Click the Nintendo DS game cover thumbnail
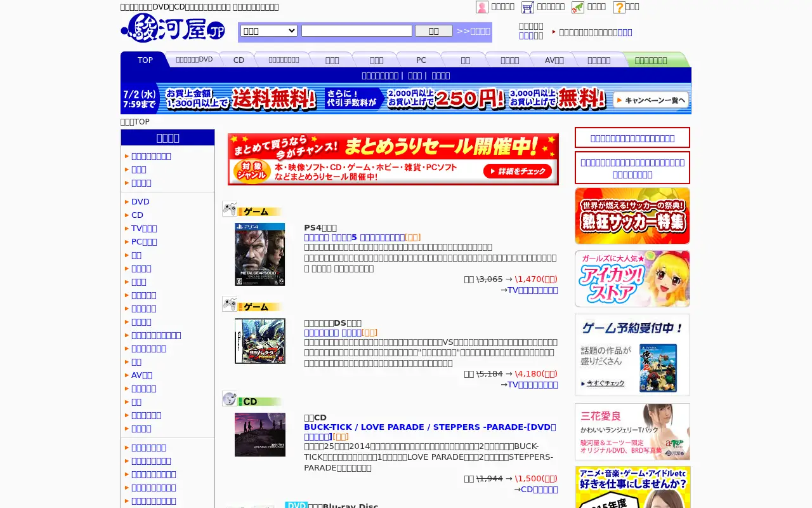Viewport: 812px width, 508px height. pyautogui.click(x=260, y=341)
